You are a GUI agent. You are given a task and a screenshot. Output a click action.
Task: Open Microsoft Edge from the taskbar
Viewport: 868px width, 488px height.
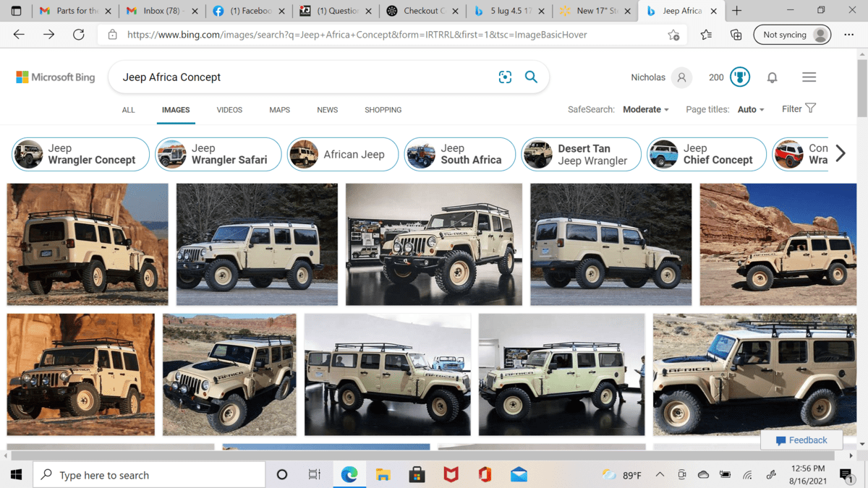pos(349,475)
